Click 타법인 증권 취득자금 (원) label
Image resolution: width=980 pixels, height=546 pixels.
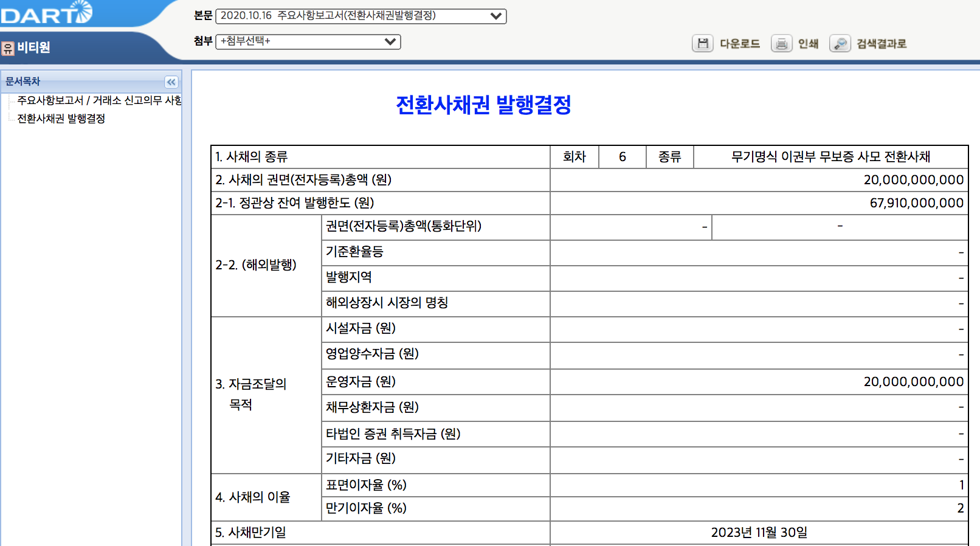click(393, 434)
